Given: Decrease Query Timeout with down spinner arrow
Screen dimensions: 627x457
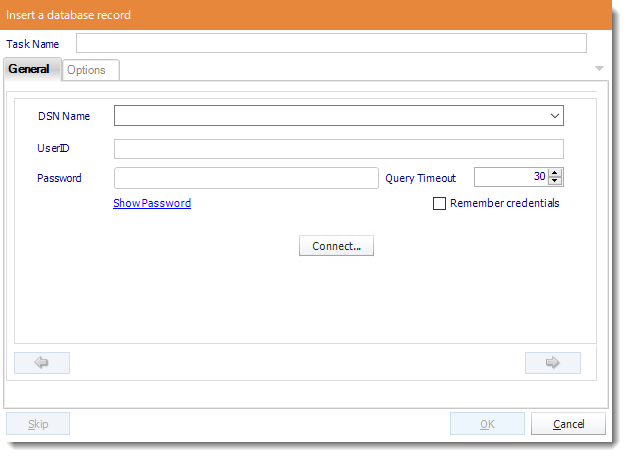Looking at the screenshot, I should 555,181.
